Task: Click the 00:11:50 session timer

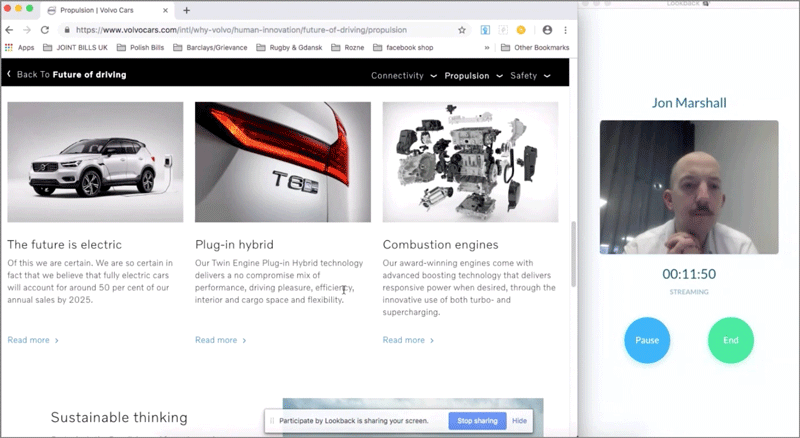Action: (x=689, y=274)
